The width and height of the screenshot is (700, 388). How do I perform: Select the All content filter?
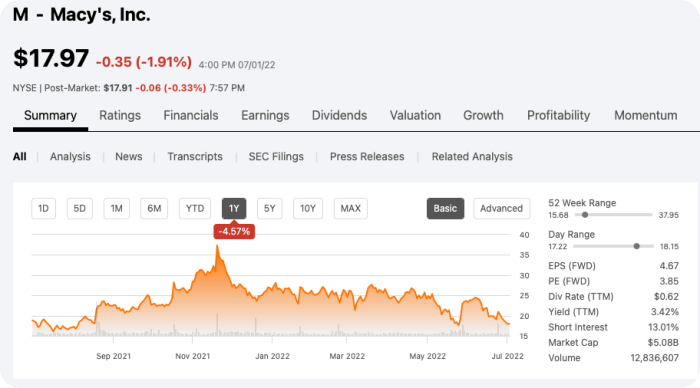[20, 157]
